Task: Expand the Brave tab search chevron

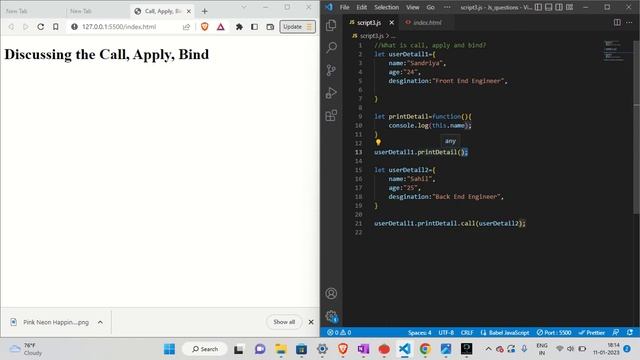Action: click(x=244, y=7)
